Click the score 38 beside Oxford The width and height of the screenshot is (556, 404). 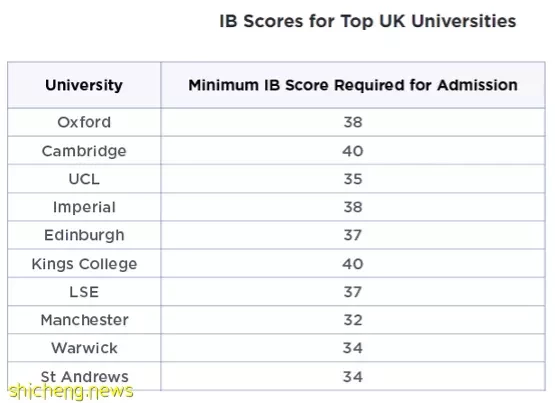pos(353,122)
